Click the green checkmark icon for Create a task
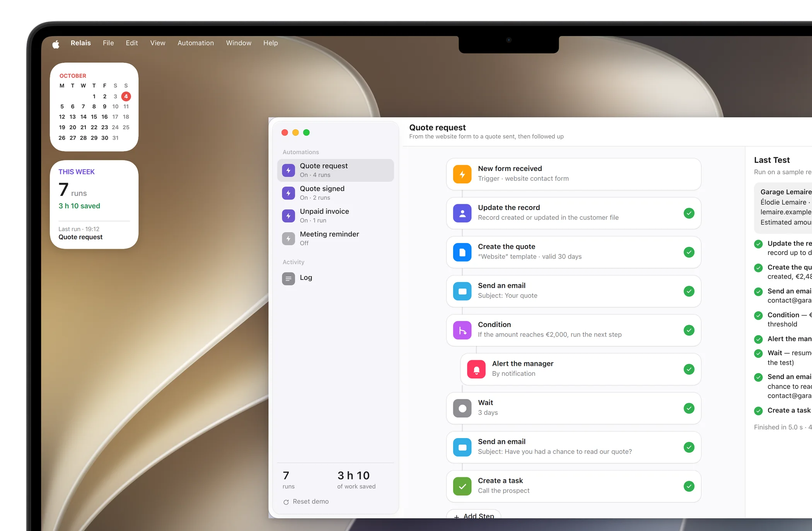 [x=462, y=486]
